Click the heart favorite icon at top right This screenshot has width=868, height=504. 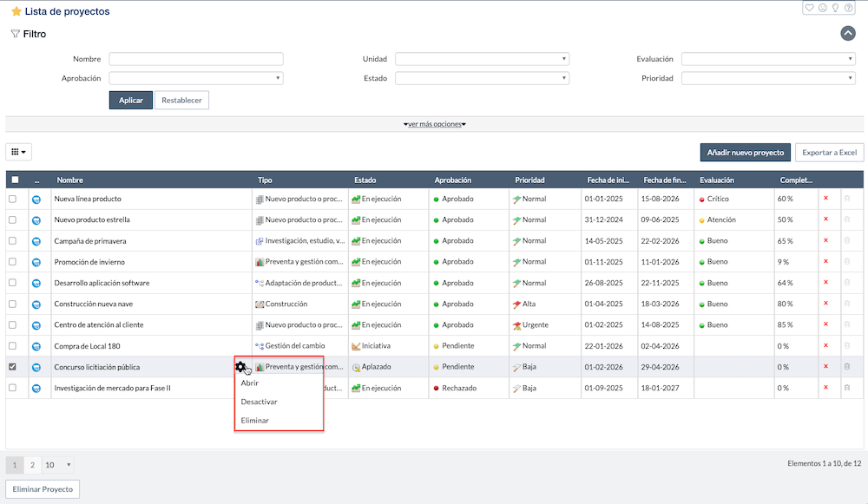(810, 8)
